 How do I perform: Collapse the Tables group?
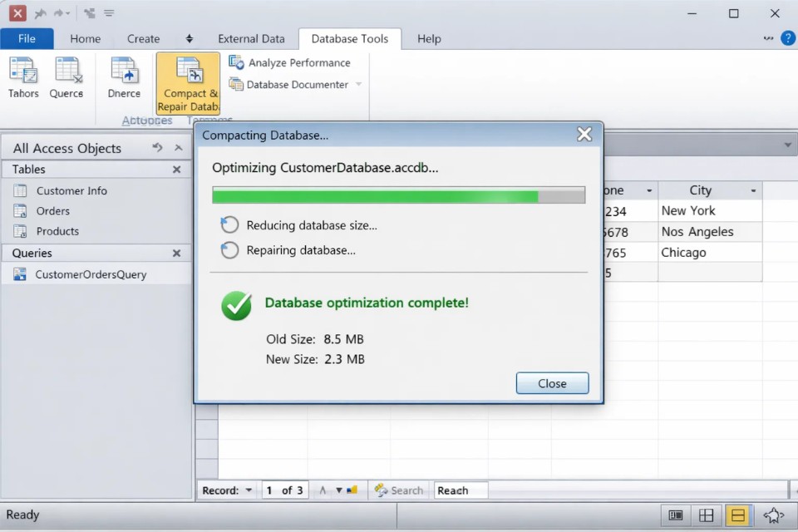pyautogui.click(x=176, y=170)
